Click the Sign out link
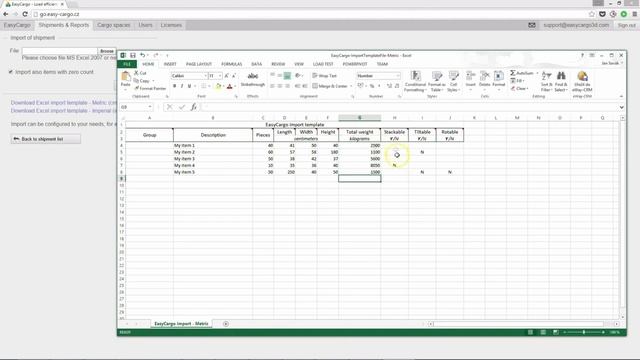 point(626,25)
